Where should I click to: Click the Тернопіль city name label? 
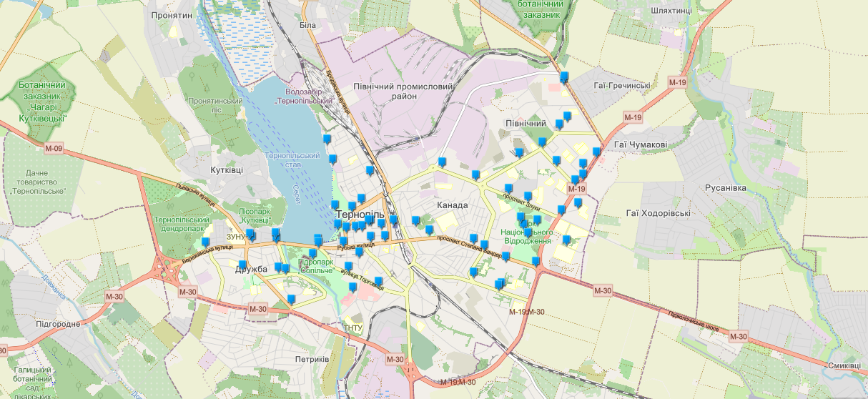[360, 215]
